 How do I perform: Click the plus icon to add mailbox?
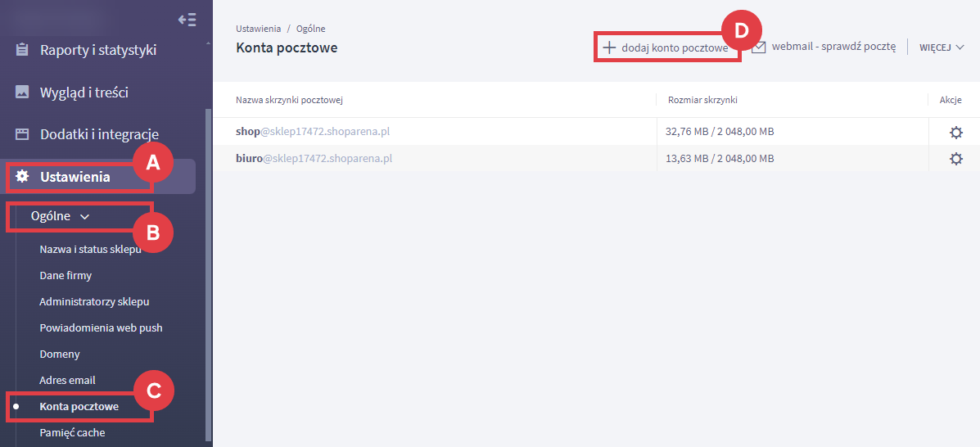click(609, 47)
